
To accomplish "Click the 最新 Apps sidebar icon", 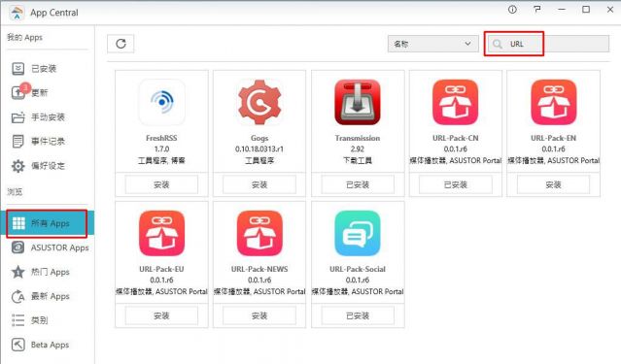I will pos(17,296).
